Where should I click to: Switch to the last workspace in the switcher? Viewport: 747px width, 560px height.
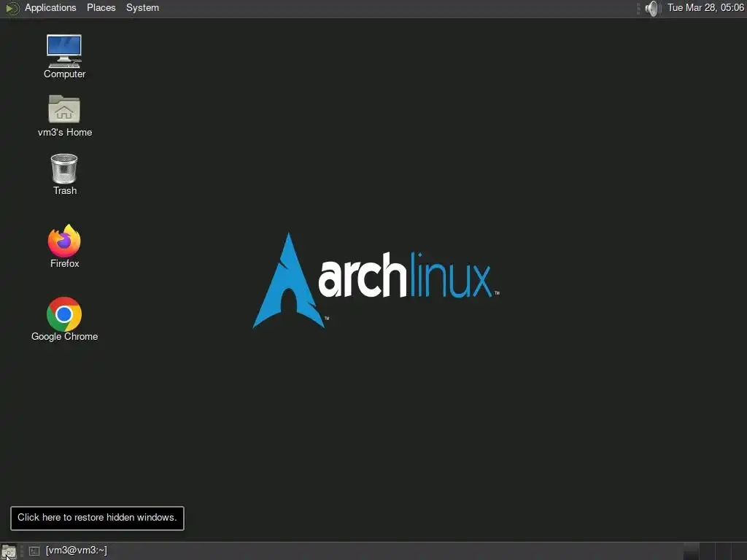(739, 551)
